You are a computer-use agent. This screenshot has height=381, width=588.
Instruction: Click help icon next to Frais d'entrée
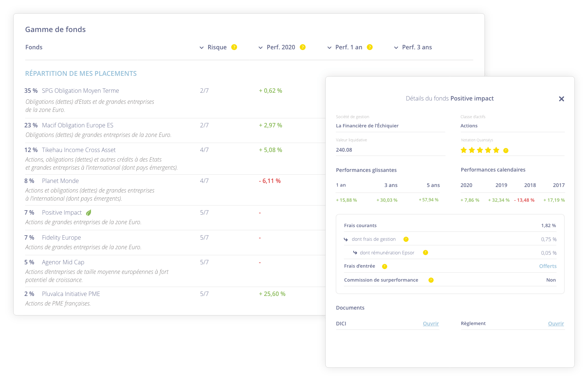pyautogui.click(x=385, y=267)
